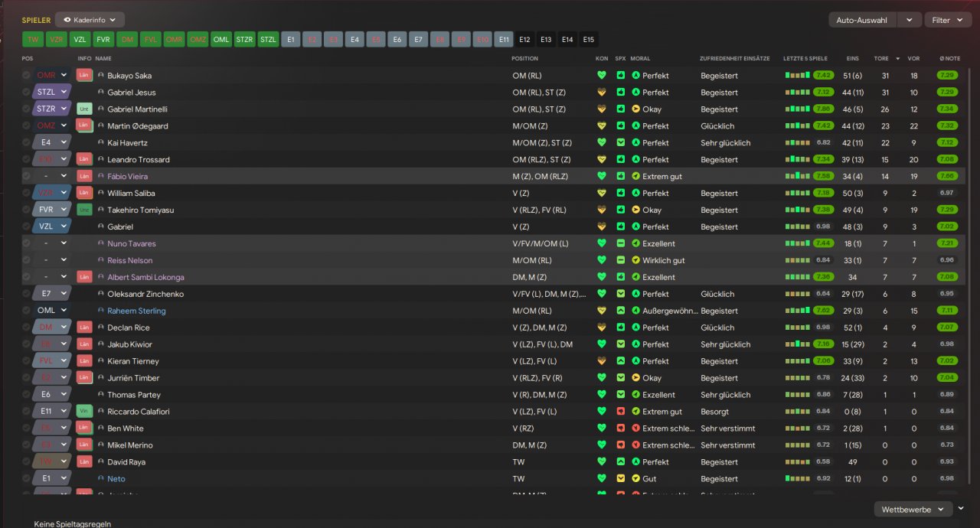Click the expand chevron right of Wettbewerbe

click(961, 507)
